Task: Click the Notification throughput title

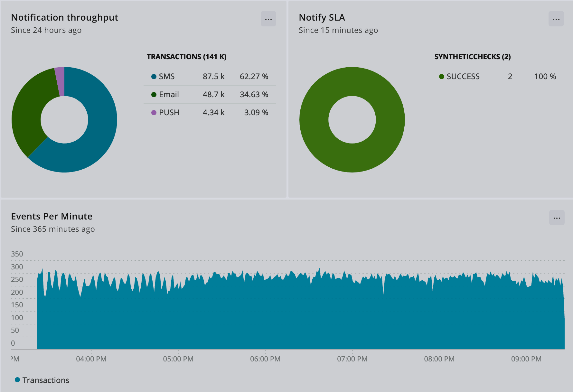Action: click(x=65, y=17)
